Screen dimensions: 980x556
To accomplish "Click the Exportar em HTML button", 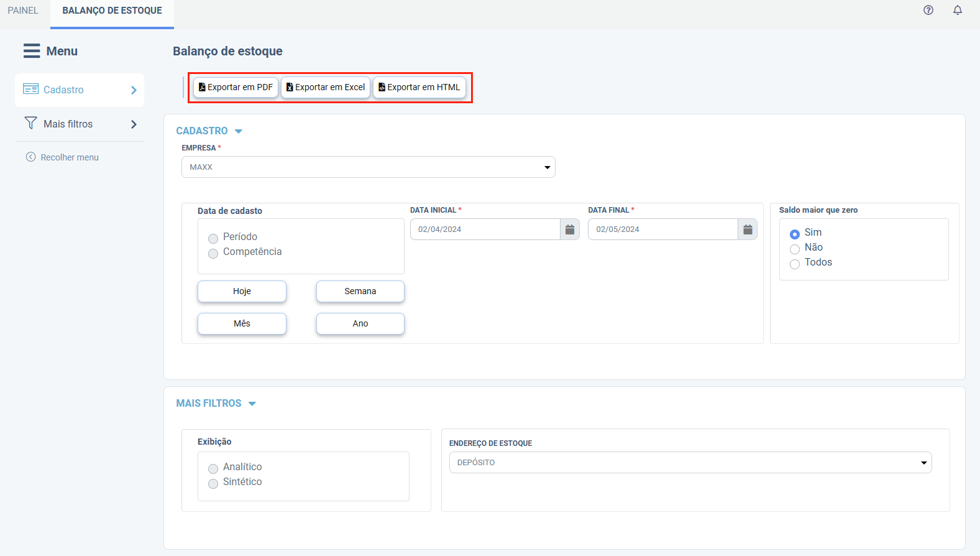I will pyautogui.click(x=419, y=87).
